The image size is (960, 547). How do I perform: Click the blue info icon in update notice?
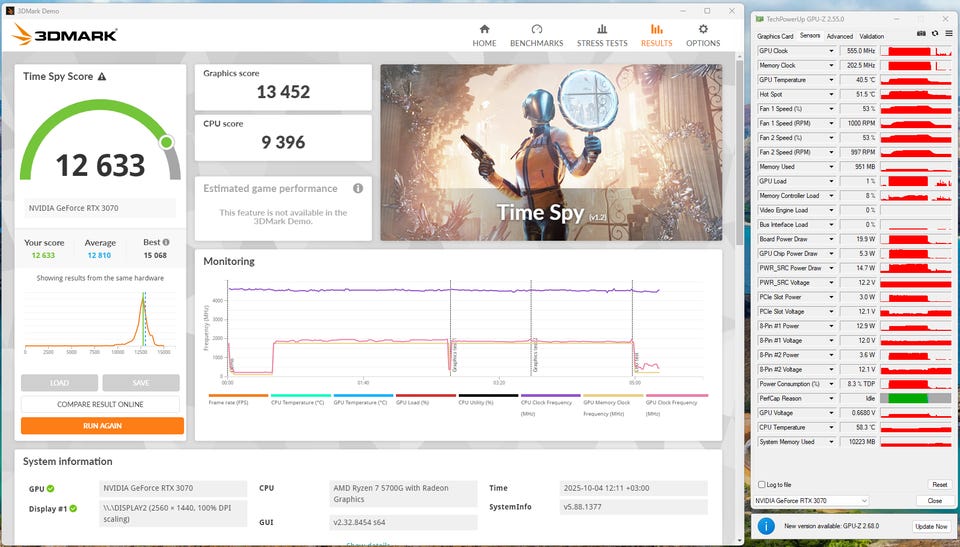point(766,526)
